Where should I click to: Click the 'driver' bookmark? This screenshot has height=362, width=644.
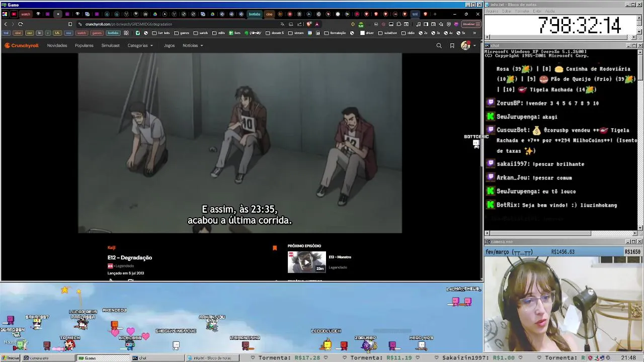tap(367, 33)
